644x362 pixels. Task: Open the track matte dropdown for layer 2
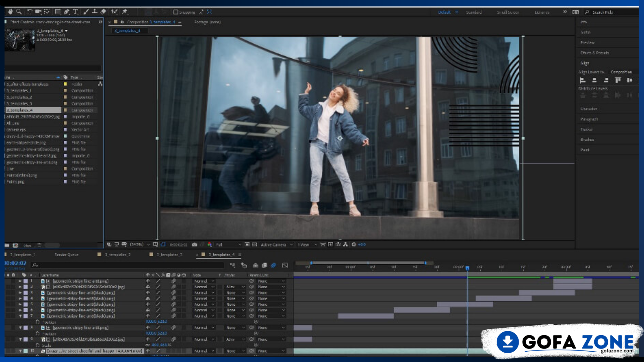(235, 287)
